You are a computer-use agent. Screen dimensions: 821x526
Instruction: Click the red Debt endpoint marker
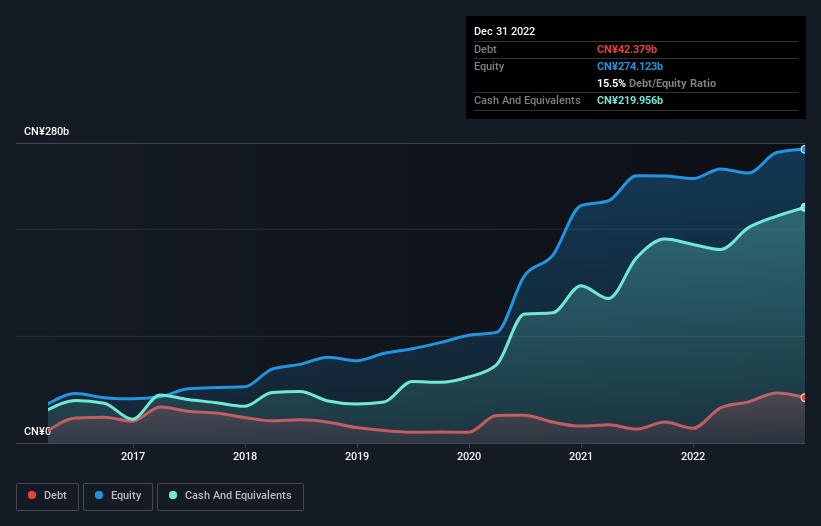[804, 398]
